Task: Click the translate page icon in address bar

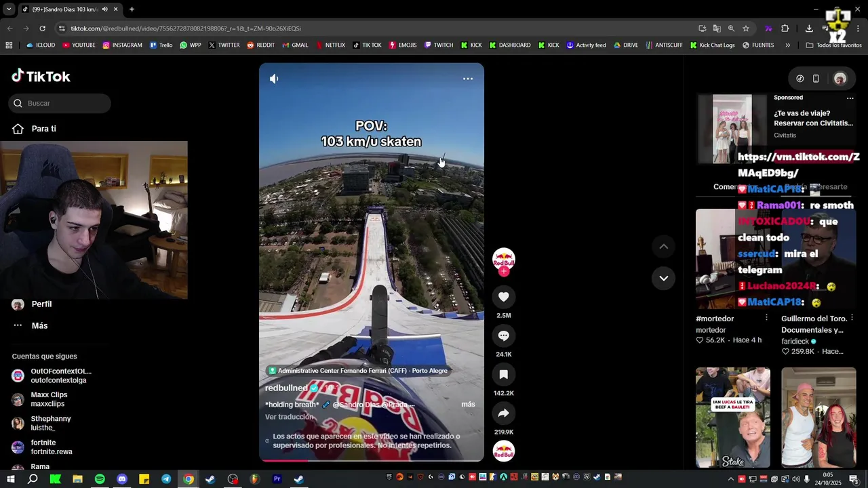Action: click(717, 28)
